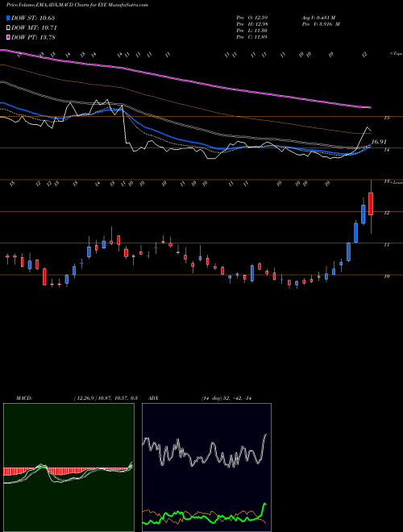Click the white DOW MT legend swatch

tap(8, 27)
